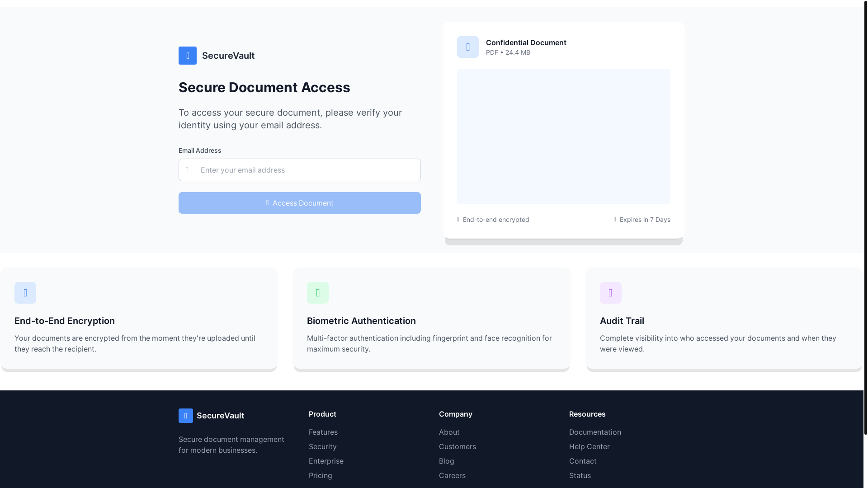Go to the Enterprise footer link

tap(326, 461)
